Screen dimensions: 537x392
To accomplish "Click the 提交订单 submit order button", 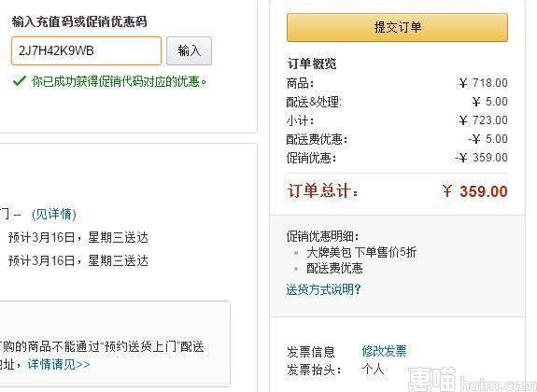I will 397,28.
